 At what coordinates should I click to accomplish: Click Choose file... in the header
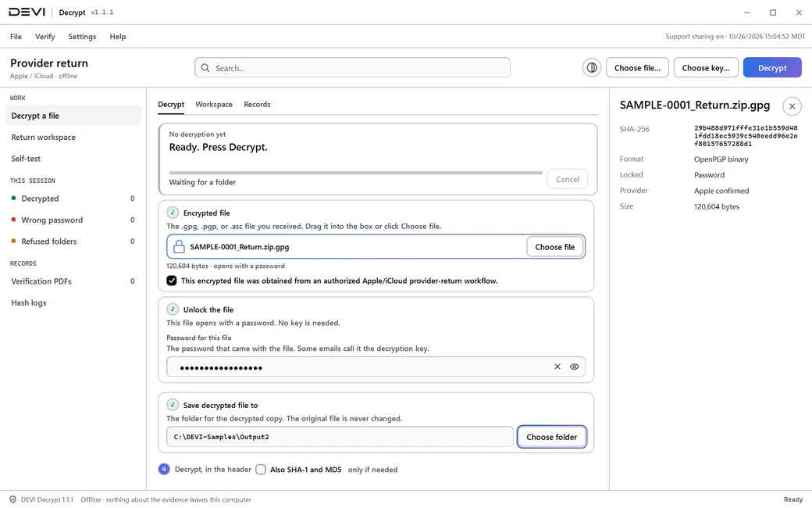point(637,68)
